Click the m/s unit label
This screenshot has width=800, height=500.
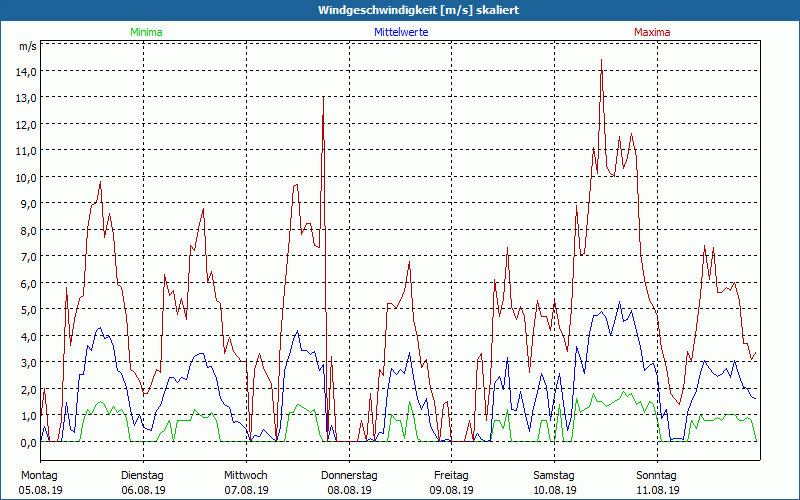point(28,46)
